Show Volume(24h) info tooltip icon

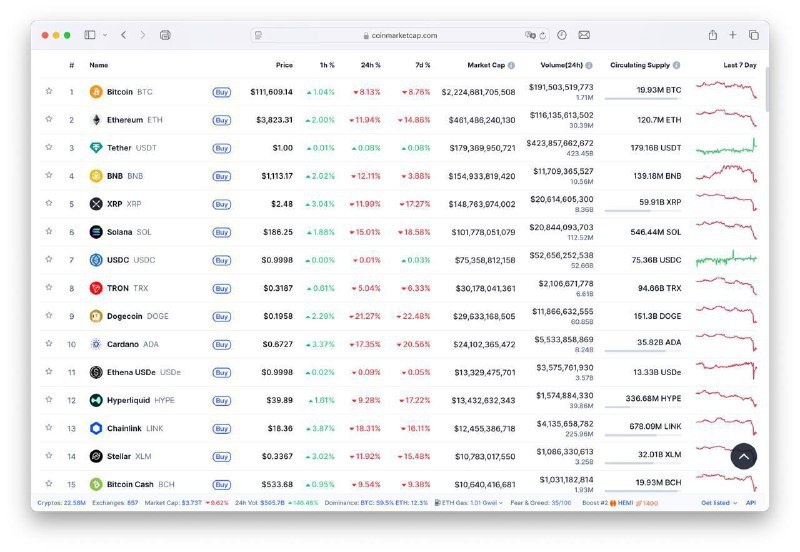click(589, 65)
